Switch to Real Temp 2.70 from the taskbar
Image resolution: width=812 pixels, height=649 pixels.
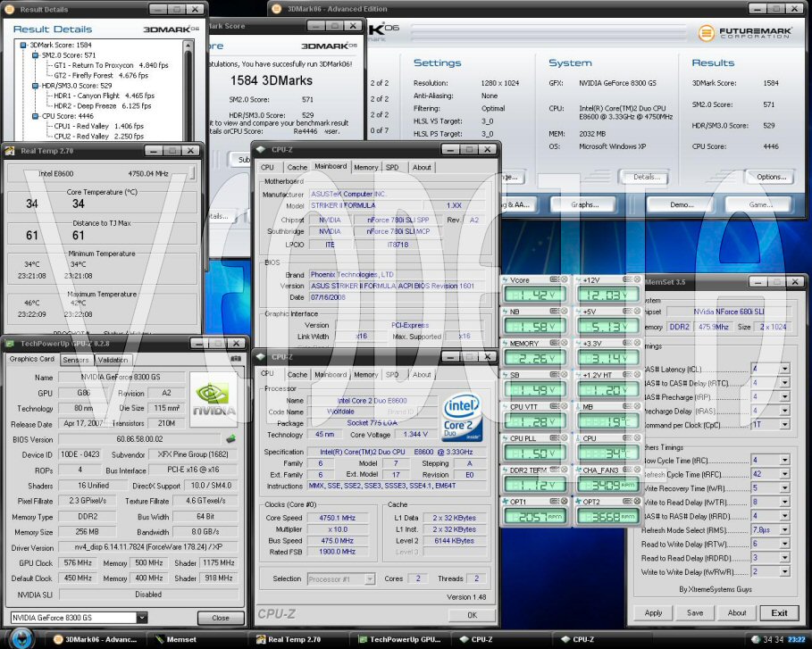click(294, 640)
